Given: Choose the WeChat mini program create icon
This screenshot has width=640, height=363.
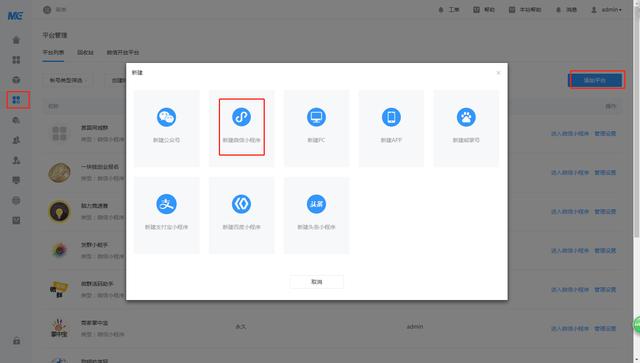Looking at the screenshot, I should pyautogui.click(x=241, y=117).
